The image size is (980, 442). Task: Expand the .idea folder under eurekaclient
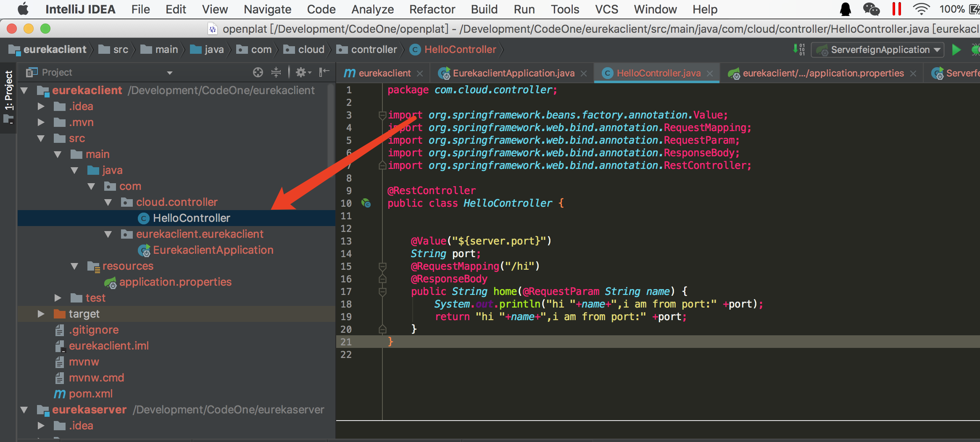click(x=41, y=106)
